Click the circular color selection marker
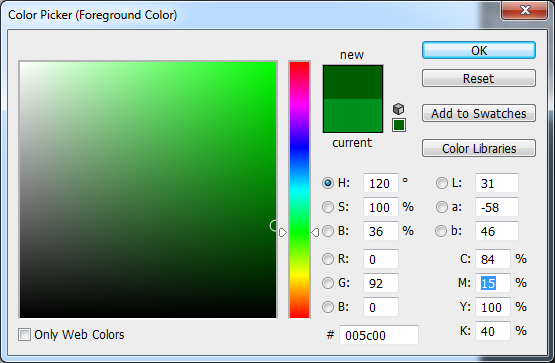The width and height of the screenshot is (555, 363). (x=274, y=225)
